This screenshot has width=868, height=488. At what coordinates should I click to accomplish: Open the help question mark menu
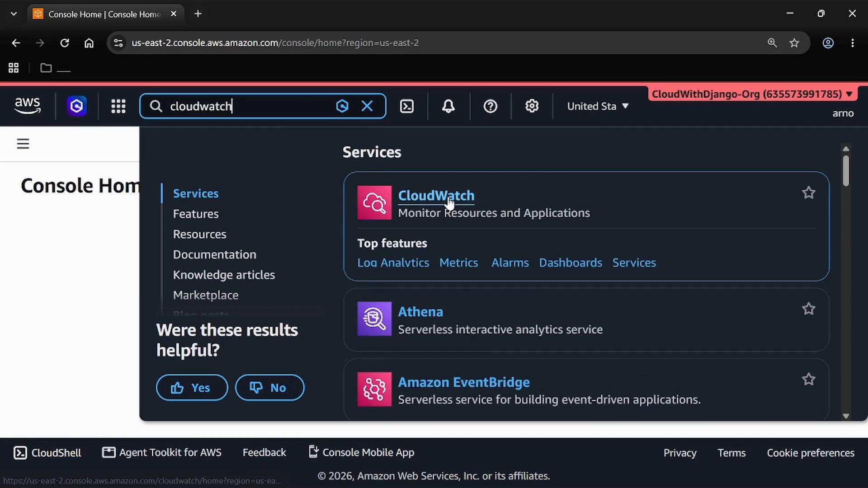click(491, 106)
